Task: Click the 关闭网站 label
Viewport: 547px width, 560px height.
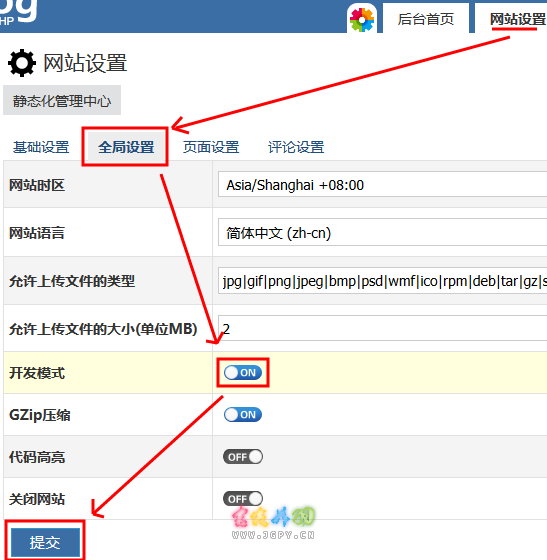Action: pyautogui.click(x=37, y=499)
